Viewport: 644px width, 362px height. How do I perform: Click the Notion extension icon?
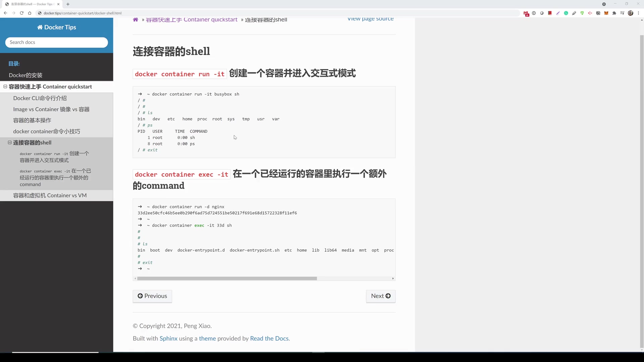point(598,13)
